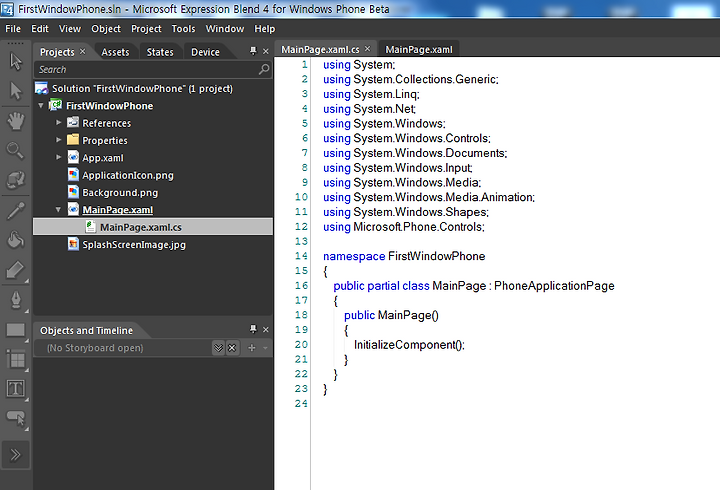
Task: Select the Rectangle shape tool
Action: tap(16, 330)
